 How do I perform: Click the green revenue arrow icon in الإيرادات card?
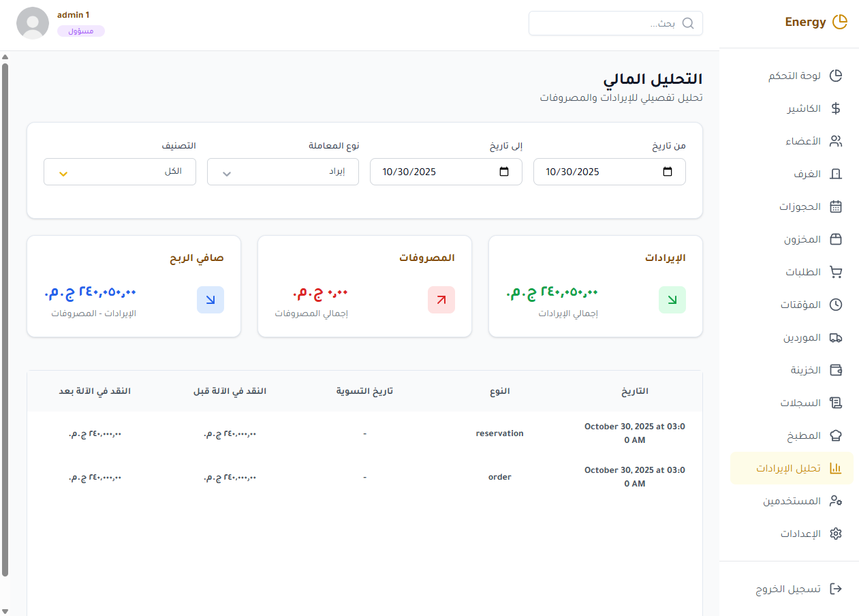click(x=672, y=299)
